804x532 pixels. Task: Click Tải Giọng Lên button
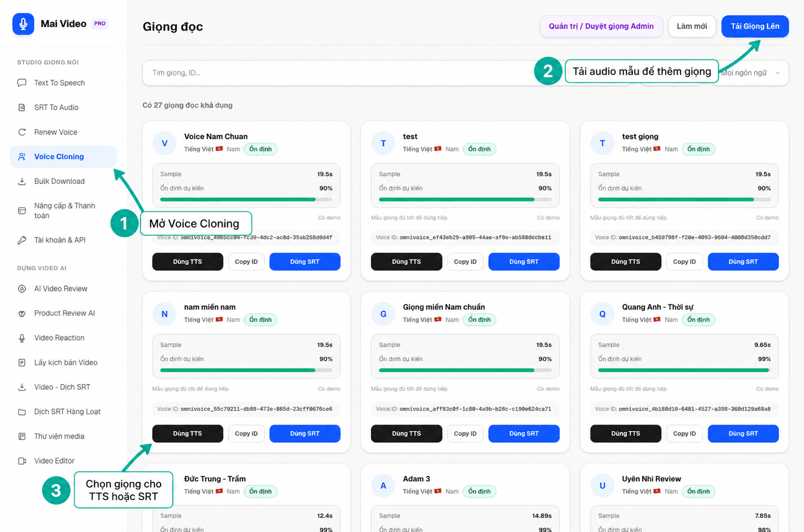pyautogui.click(x=755, y=27)
